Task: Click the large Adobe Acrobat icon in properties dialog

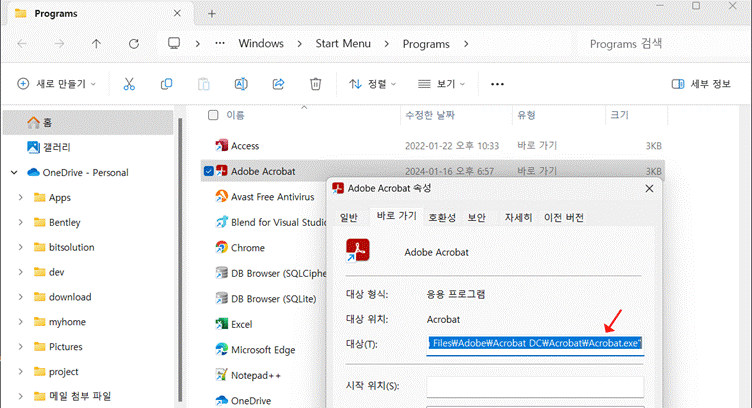Action: tap(358, 250)
